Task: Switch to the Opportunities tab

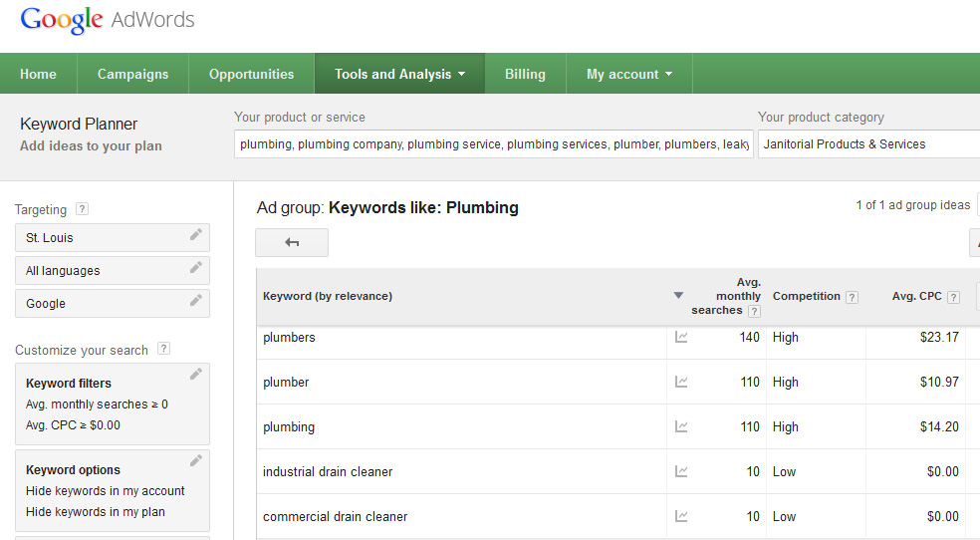Action: pos(251,74)
